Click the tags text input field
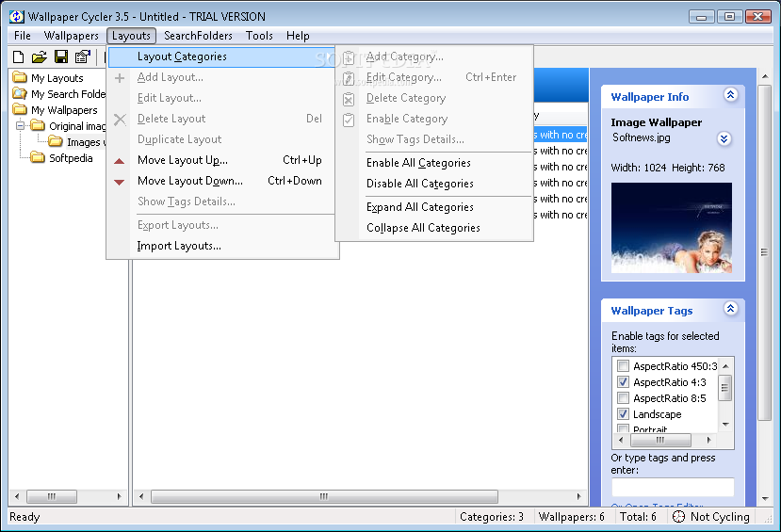781x532 pixels. (673, 487)
